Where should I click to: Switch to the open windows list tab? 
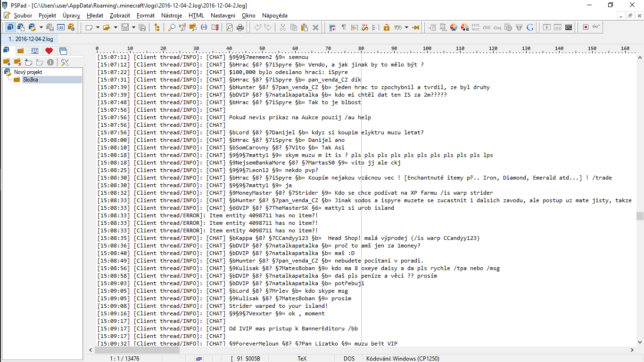(x=63, y=50)
